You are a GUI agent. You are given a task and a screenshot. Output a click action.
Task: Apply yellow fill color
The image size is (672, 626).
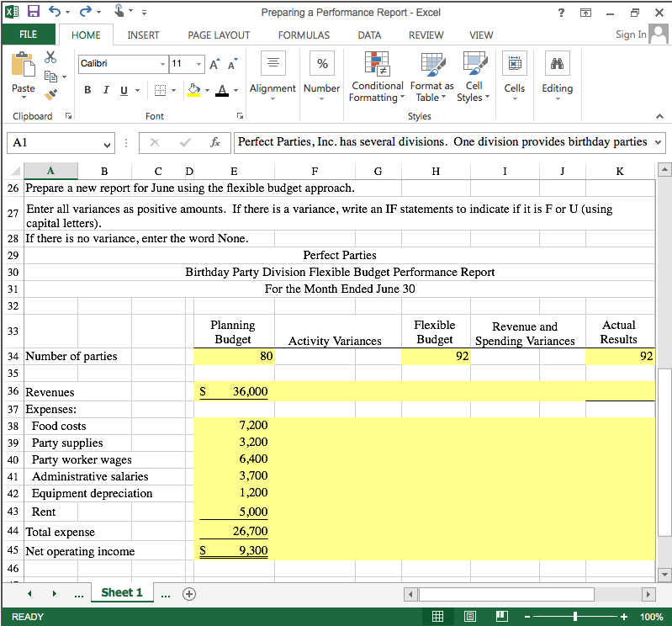(x=193, y=90)
